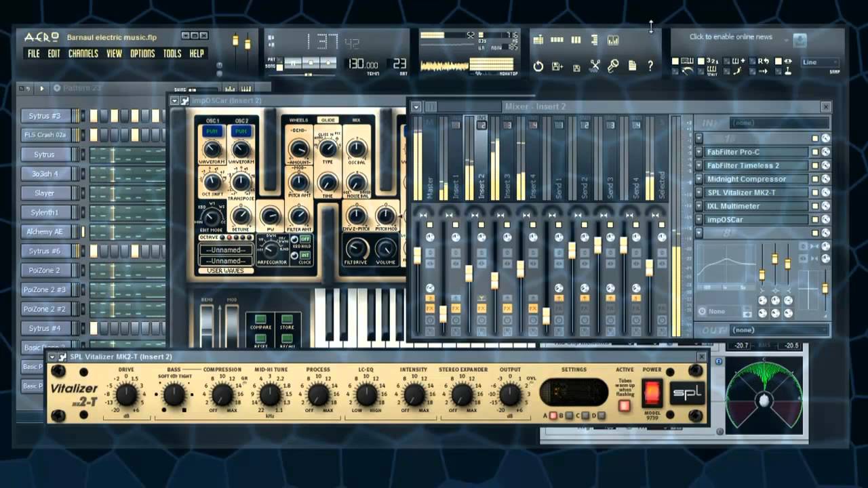Click the Insert 2 volume fader
This screenshot has height=488, width=868.
[x=469, y=273]
